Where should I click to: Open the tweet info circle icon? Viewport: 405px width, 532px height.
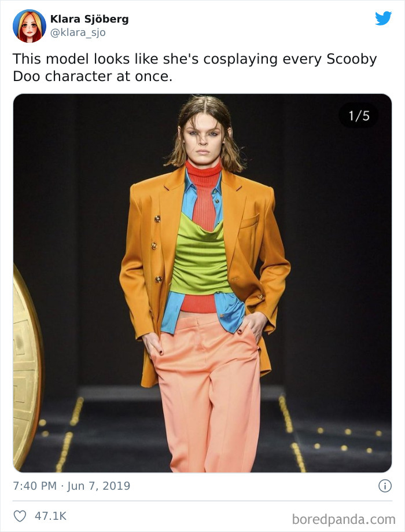coord(385,486)
